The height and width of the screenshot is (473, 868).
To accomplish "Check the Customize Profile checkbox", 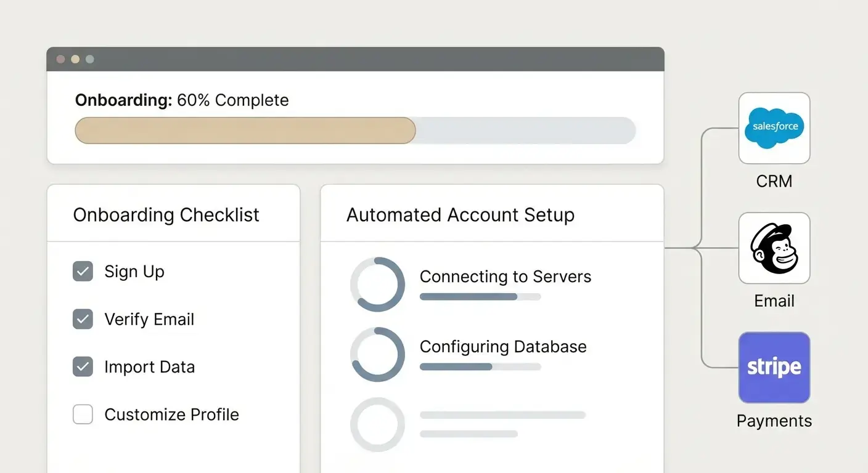I will tap(83, 414).
